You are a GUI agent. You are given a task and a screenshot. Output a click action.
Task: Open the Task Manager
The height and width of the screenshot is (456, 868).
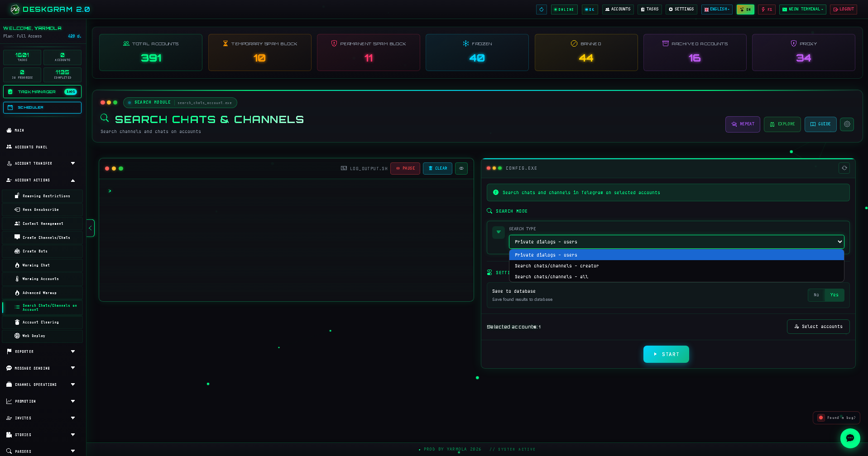pos(42,92)
